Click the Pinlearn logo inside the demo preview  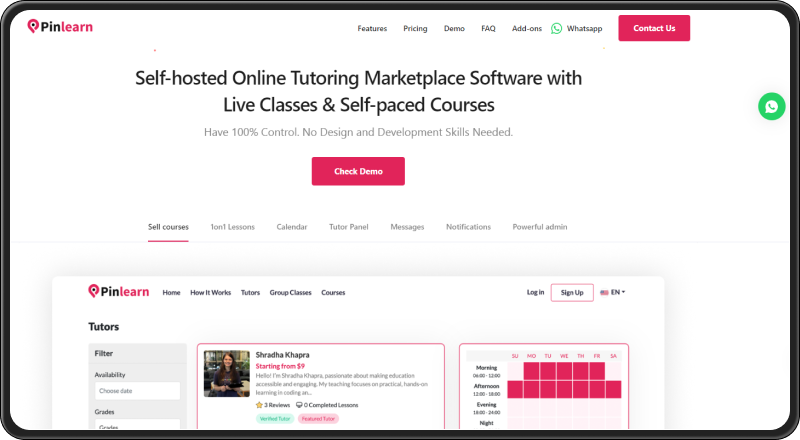pos(119,292)
